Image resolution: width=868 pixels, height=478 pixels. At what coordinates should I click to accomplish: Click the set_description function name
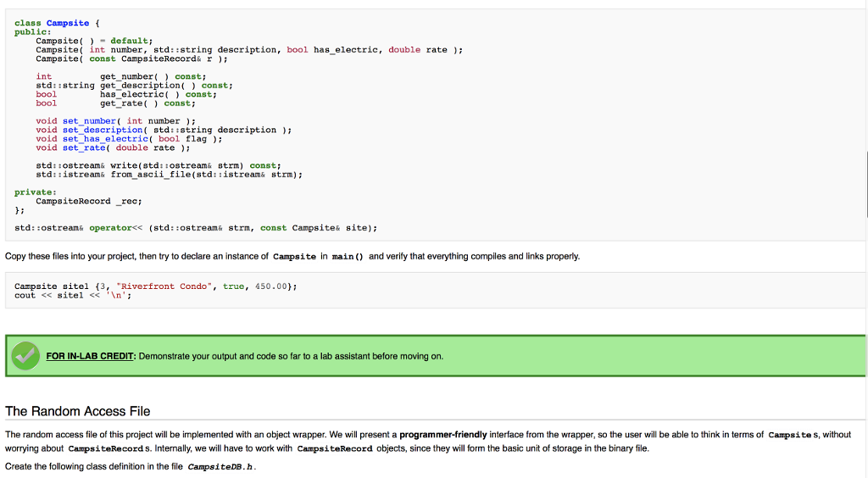(103, 130)
